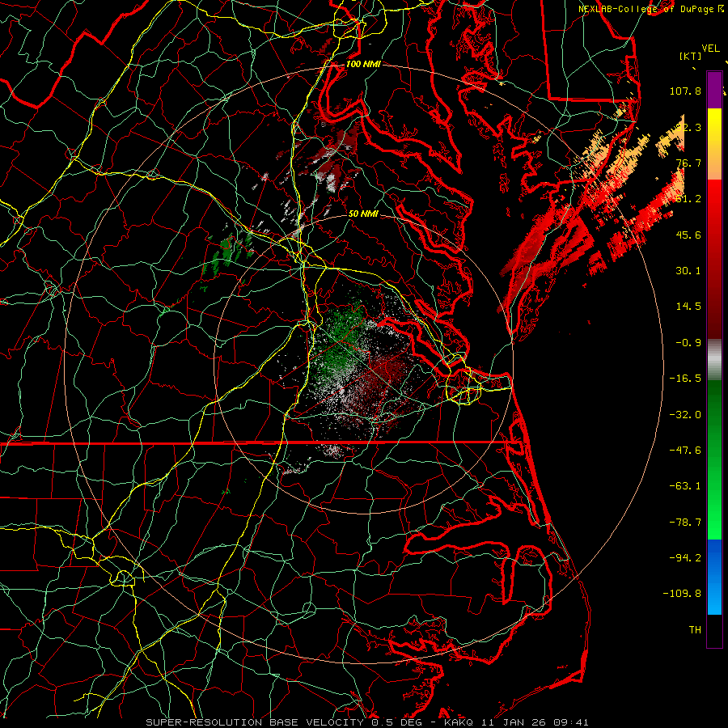The image size is (728, 728).
Task: Select the -47.6 scale value
Action: [685, 451]
